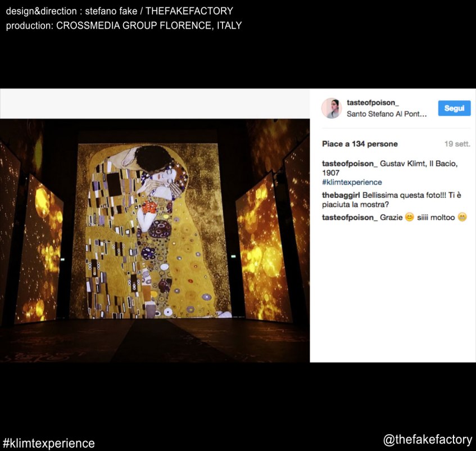View the Piace a 134 persone likes
Image resolution: width=476 pixels, height=451 pixels.
coord(360,144)
